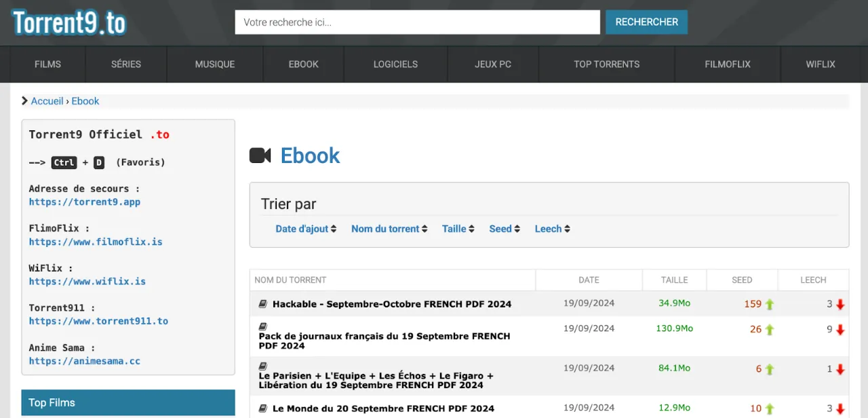
Task: Sort the list by Taille
Action: pos(458,229)
